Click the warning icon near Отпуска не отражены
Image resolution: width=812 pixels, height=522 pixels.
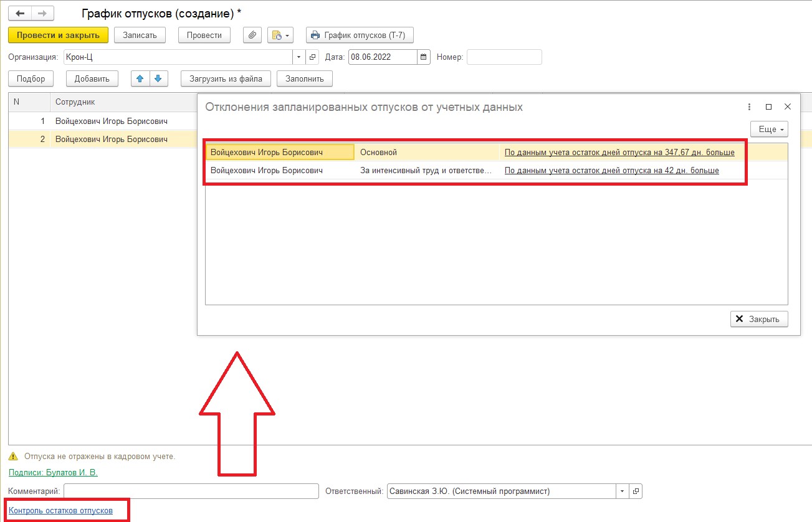click(x=13, y=457)
